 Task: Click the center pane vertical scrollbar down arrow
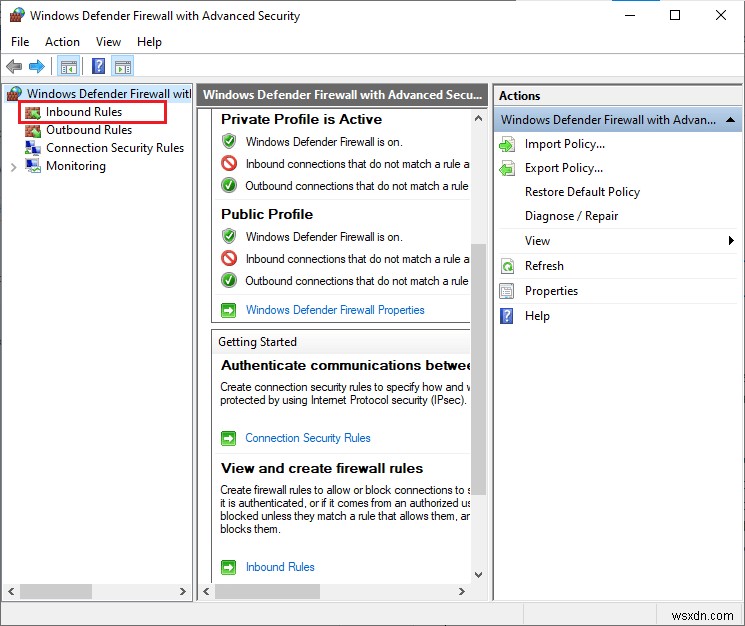click(x=477, y=575)
